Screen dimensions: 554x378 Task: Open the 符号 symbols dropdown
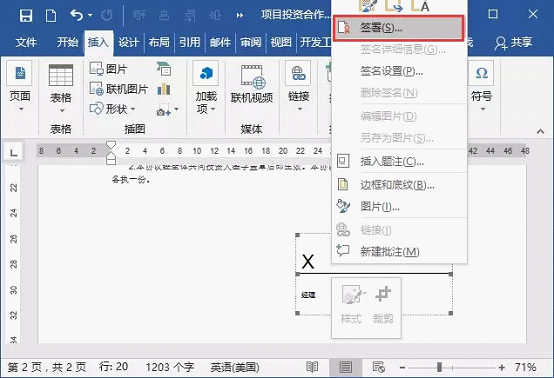tap(482, 87)
